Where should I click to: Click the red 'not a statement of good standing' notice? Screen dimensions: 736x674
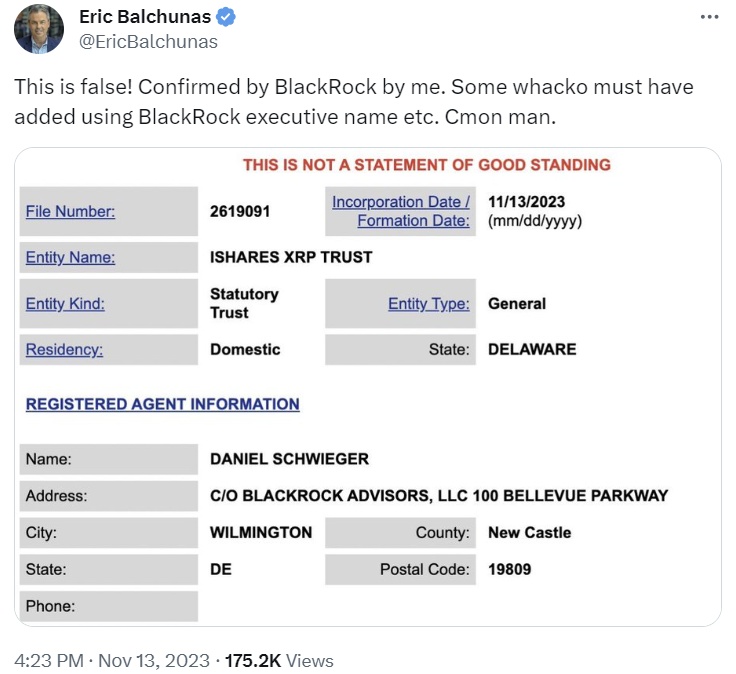click(x=427, y=165)
